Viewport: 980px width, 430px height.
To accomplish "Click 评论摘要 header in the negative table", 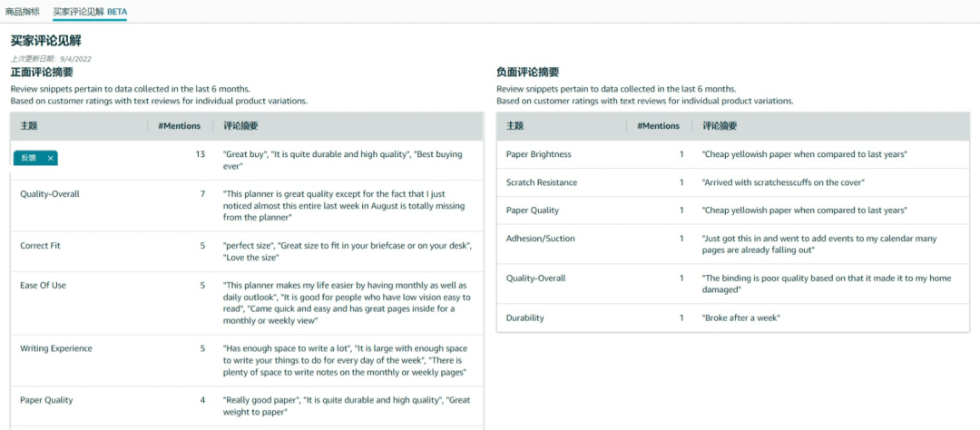I will (x=720, y=126).
